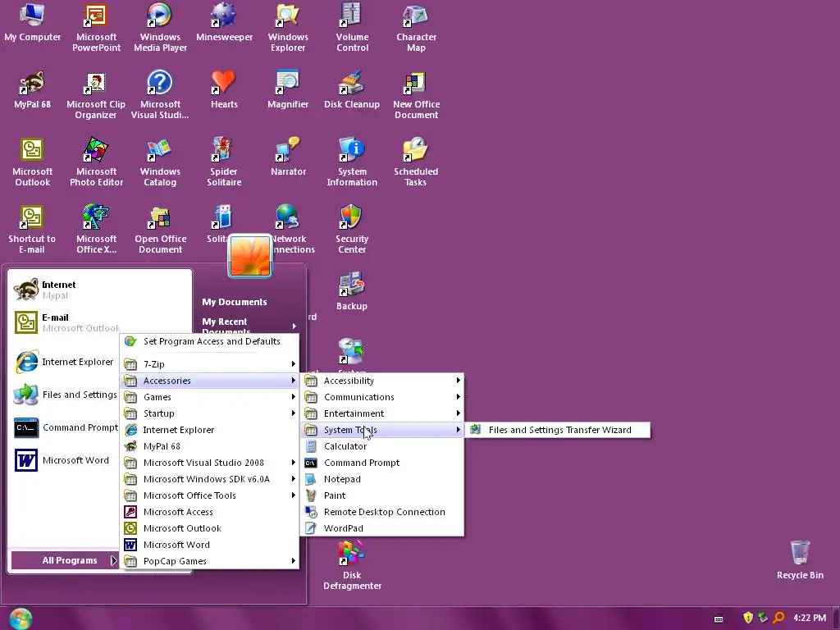Open Internet Explorer in programs list

209,430
